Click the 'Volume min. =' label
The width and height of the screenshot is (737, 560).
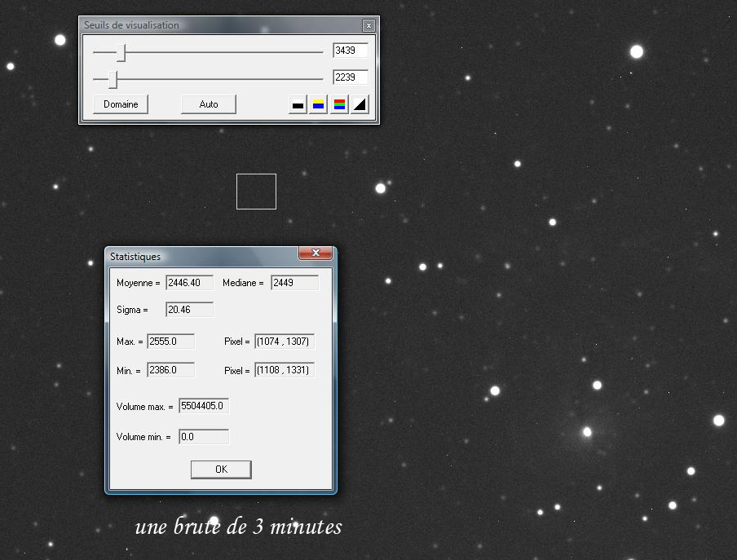coord(143,437)
